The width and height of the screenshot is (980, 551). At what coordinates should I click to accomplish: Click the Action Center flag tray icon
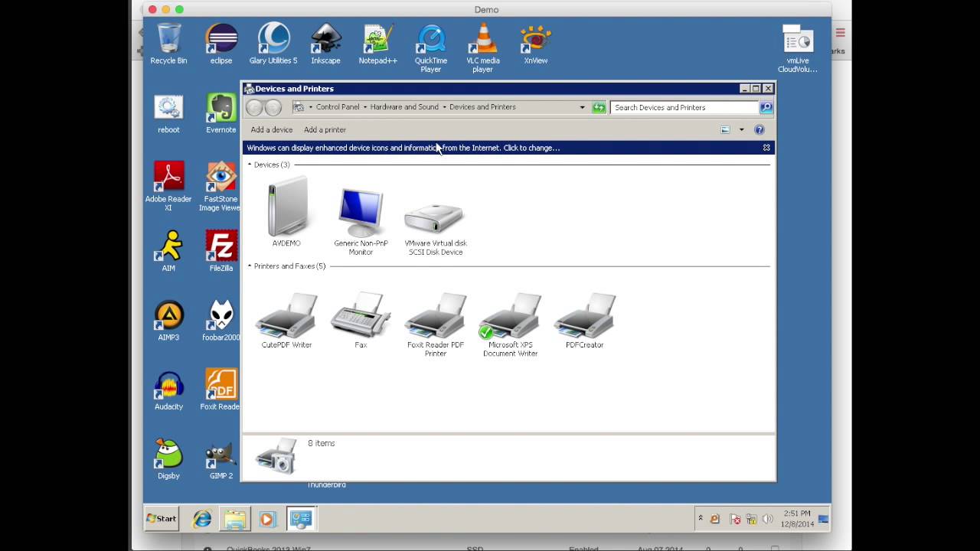pos(734,519)
